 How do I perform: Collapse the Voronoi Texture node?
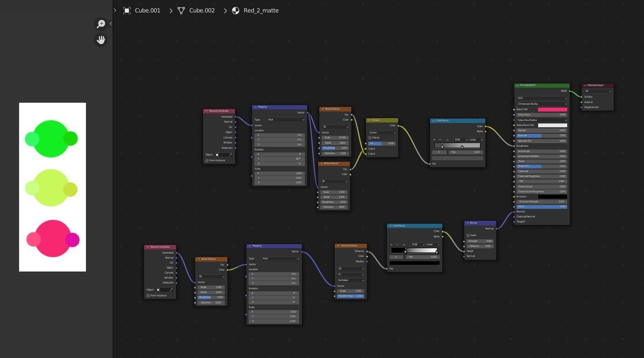(x=338, y=246)
